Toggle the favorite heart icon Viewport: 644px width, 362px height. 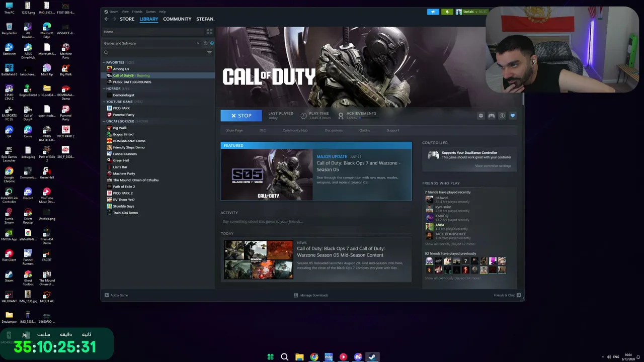(x=513, y=116)
